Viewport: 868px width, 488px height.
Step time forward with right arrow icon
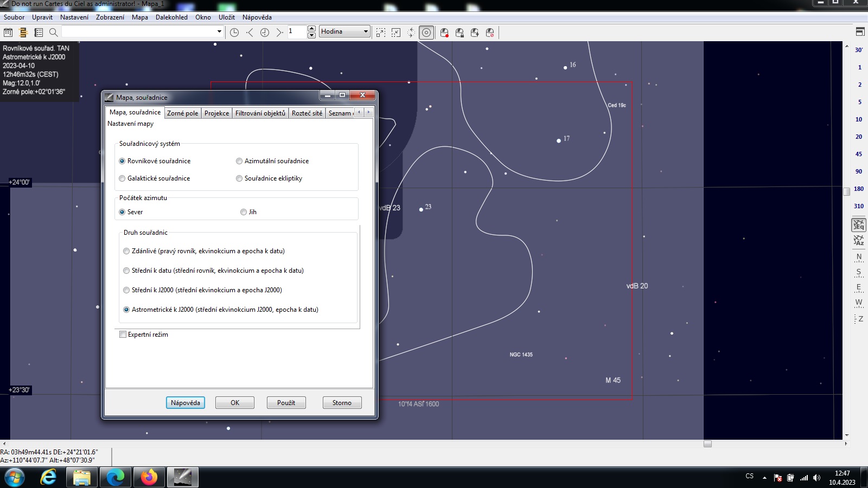coord(279,33)
